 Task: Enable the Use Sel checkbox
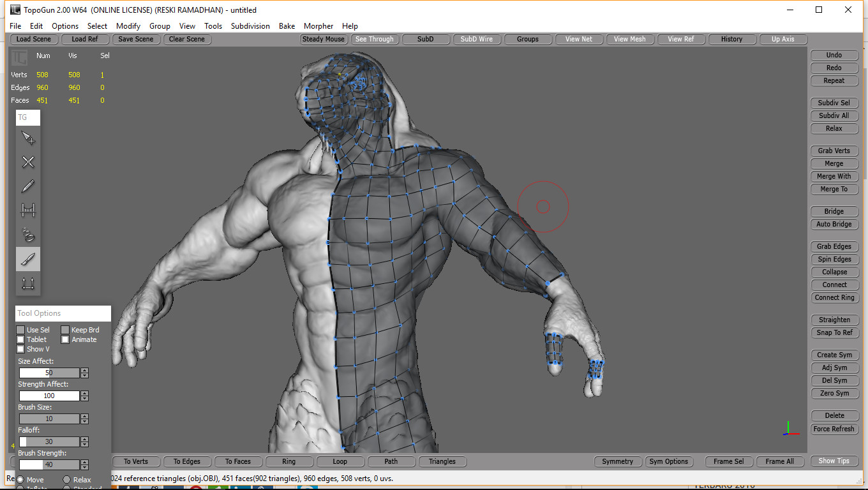click(20, 330)
